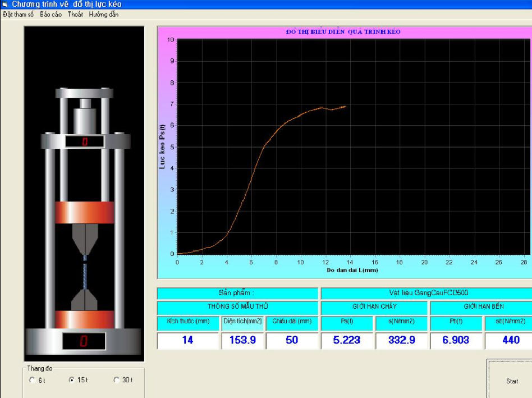Click the Thang đo group label

pos(40,368)
